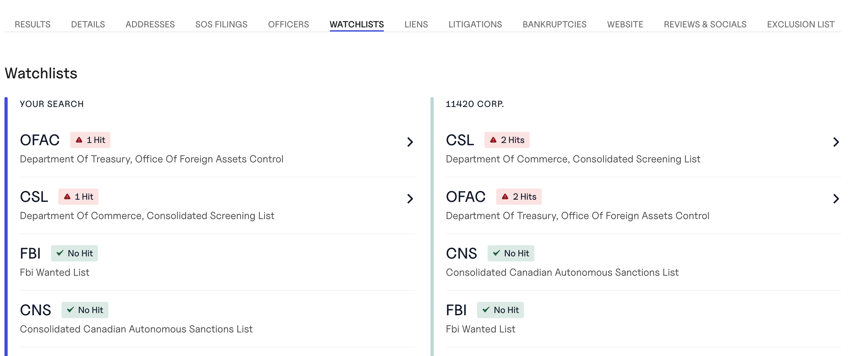The image size is (868, 356).
Task: Expand CSL 2 Hits row chevron
Action: tap(836, 142)
